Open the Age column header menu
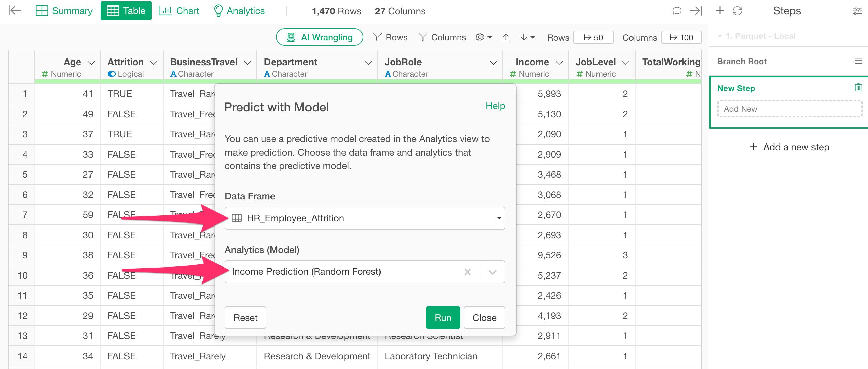The width and height of the screenshot is (868, 369). click(x=91, y=63)
